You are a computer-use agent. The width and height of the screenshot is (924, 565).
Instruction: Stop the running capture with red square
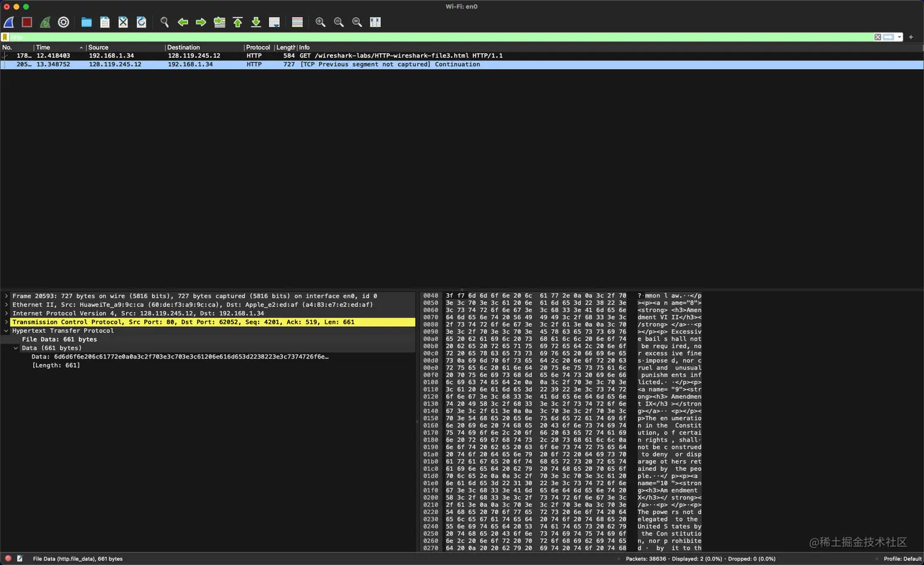pos(27,22)
